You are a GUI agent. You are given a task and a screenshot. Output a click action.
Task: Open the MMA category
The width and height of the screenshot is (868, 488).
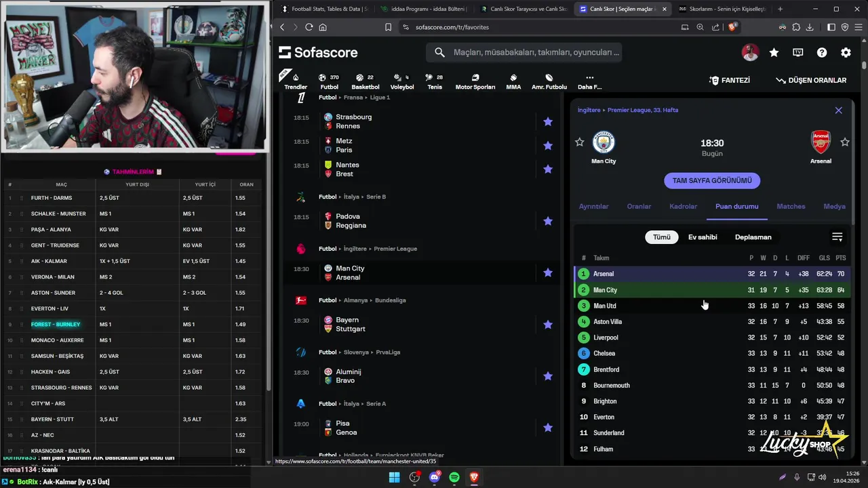click(x=513, y=81)
